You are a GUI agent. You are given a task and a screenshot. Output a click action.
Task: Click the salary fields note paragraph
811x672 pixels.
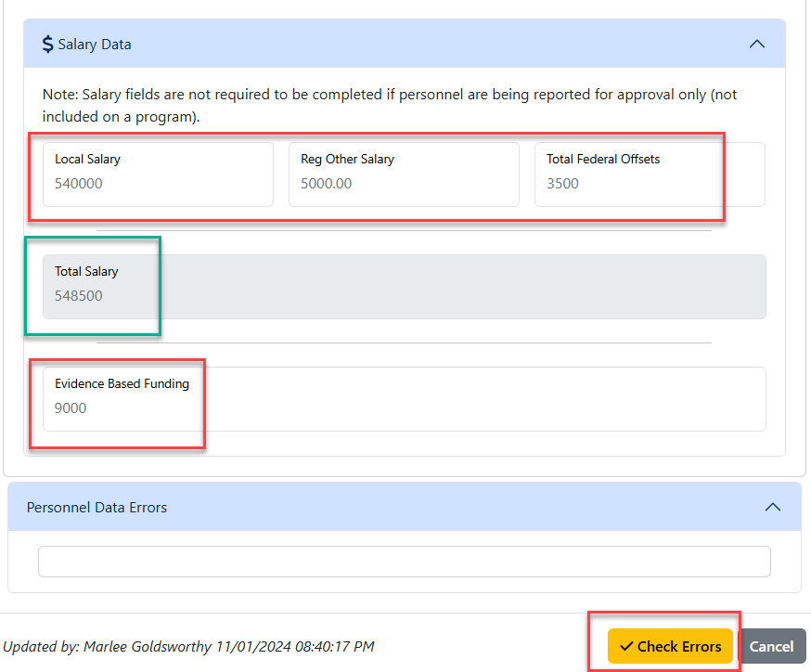[x=390, y=105]
